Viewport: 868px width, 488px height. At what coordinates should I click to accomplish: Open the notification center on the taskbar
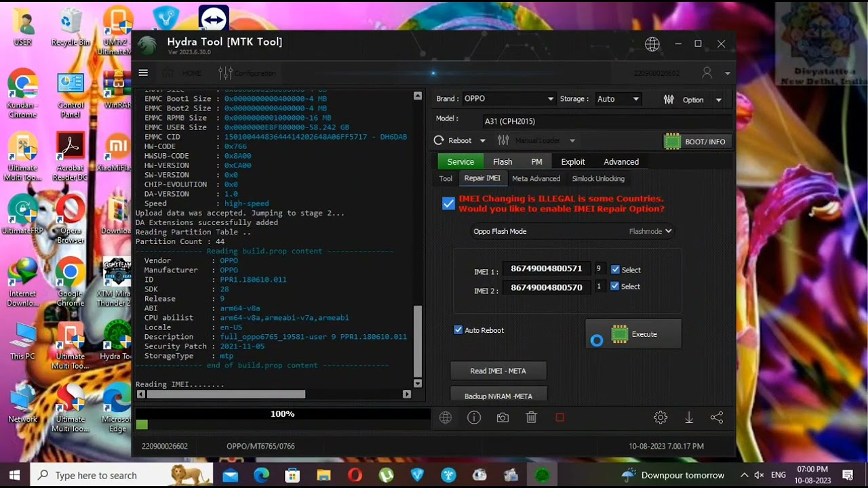click(x=848, y=475)
